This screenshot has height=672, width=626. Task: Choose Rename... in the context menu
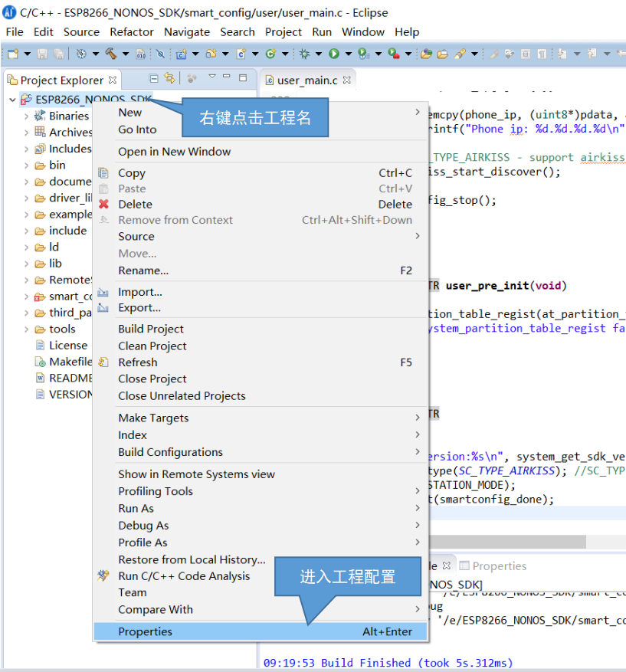point(260,270)
